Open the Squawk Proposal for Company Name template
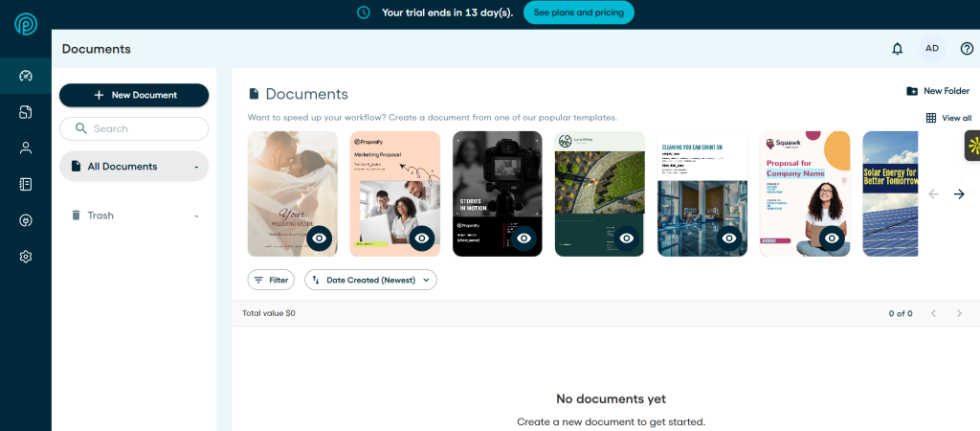The width and height of the screenshot is (980, 431). [x=805, y=193]
